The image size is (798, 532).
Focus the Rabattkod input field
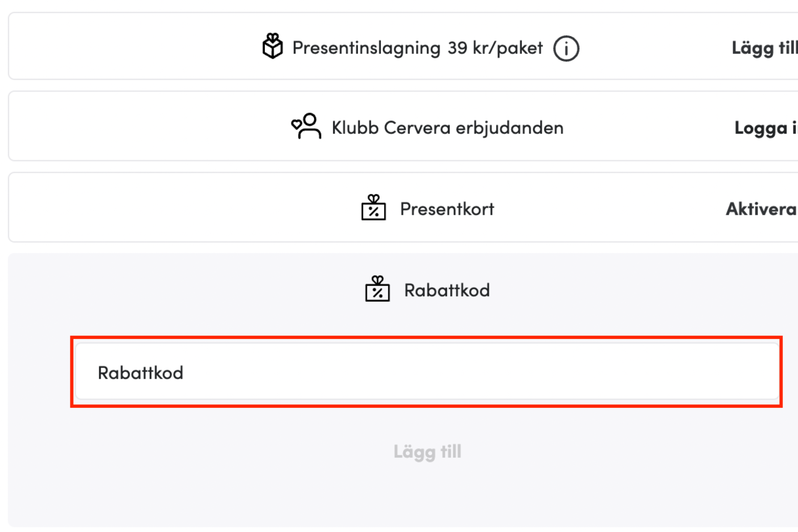click(427, 371)
